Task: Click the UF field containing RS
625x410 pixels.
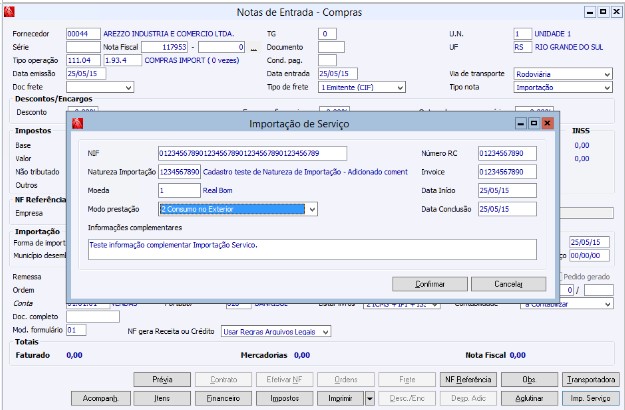Action: [x=523, y=47]
